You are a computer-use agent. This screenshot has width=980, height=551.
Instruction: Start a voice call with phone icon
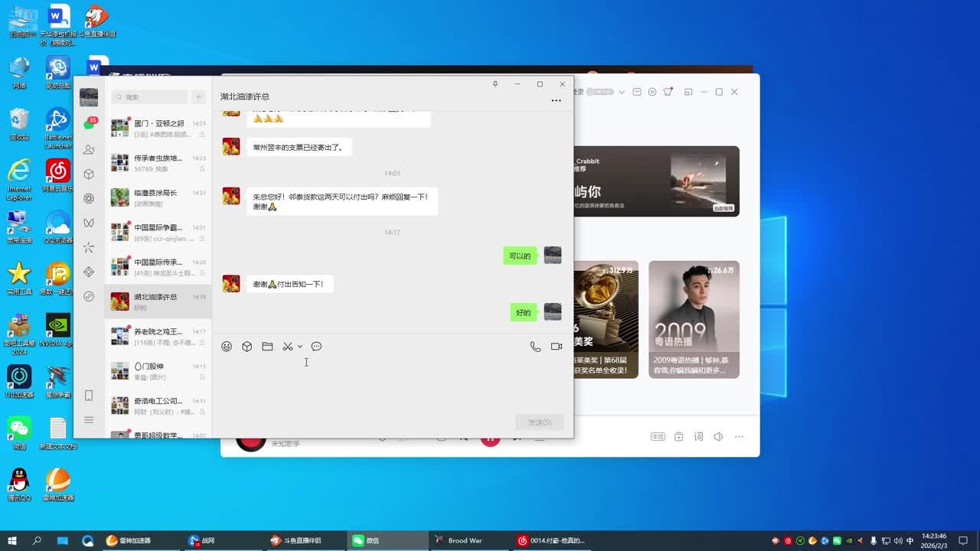[x=535, y=347]
